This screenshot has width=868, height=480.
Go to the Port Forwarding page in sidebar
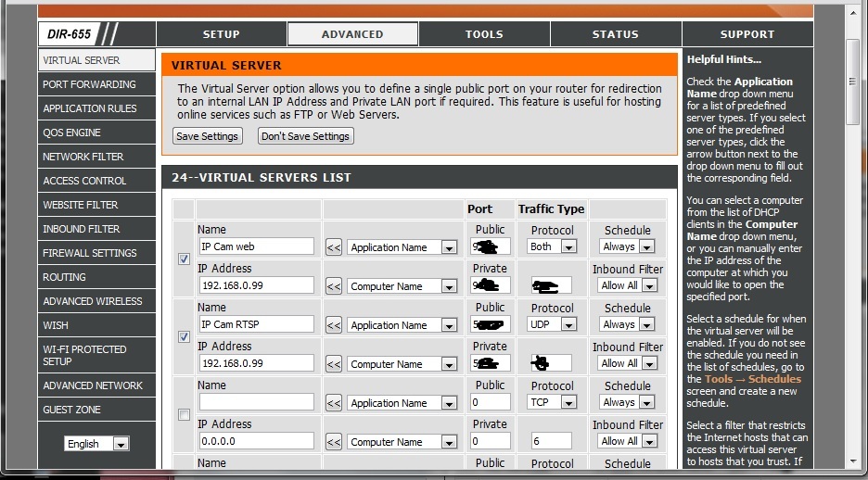click(x=89, y=84)
